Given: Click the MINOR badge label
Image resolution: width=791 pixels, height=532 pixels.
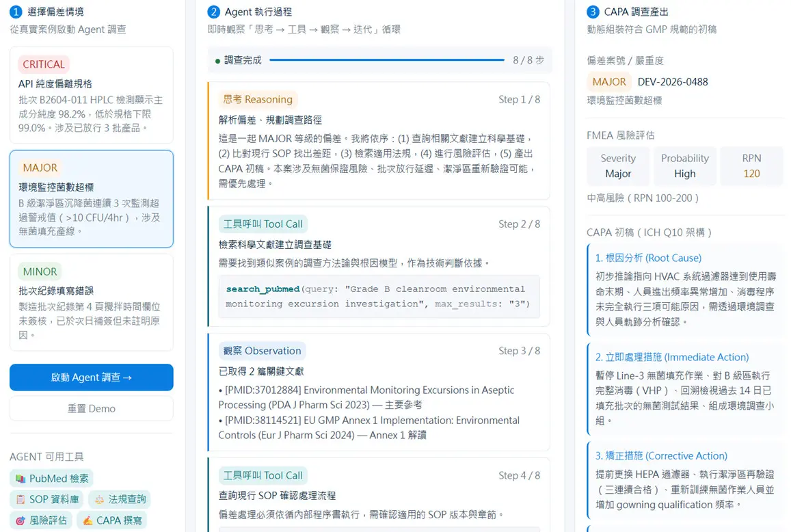Looking at the screenshot, I should [40, 271].
